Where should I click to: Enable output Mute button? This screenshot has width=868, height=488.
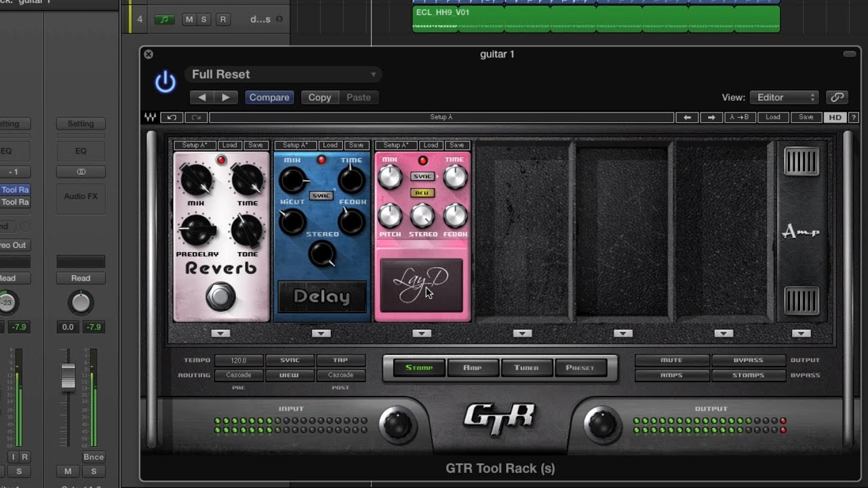coord(671,360)
